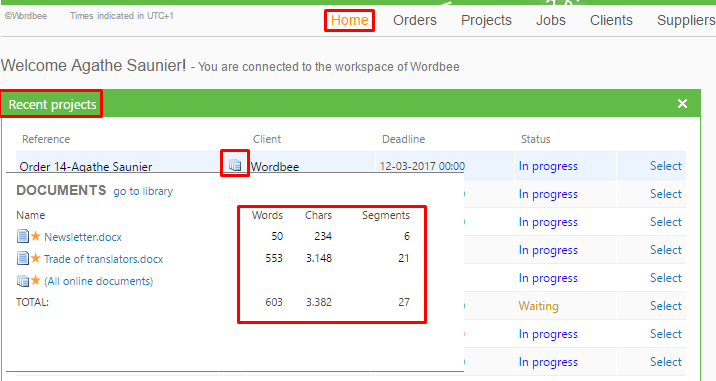Click the star beside Trade of translators.docx
716x381 pixels.
click(x=36, y=258)
